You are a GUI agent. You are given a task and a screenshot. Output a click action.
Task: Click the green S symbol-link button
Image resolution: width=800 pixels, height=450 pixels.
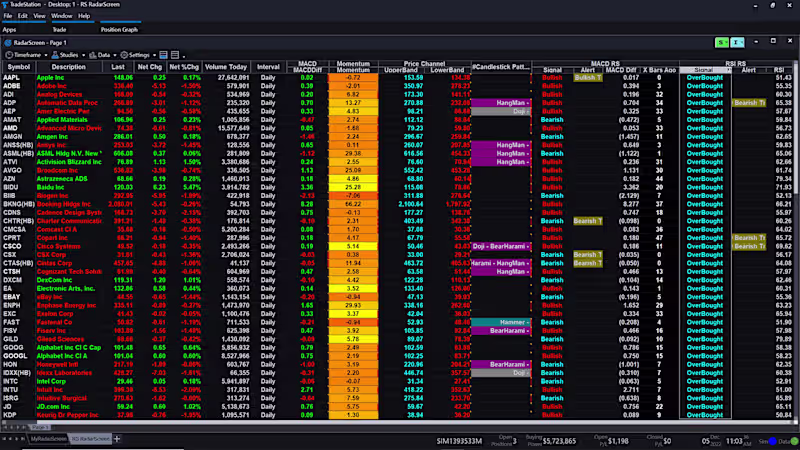(x=721, y=42)
